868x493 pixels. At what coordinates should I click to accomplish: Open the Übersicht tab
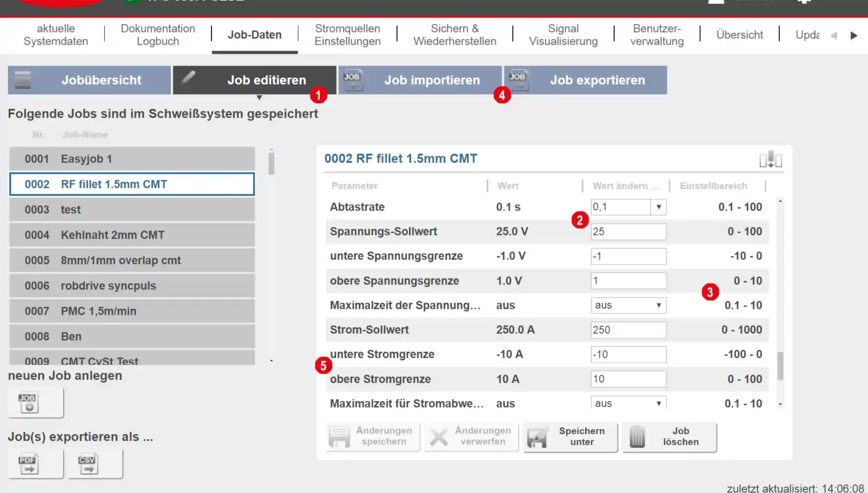point(739,35)
